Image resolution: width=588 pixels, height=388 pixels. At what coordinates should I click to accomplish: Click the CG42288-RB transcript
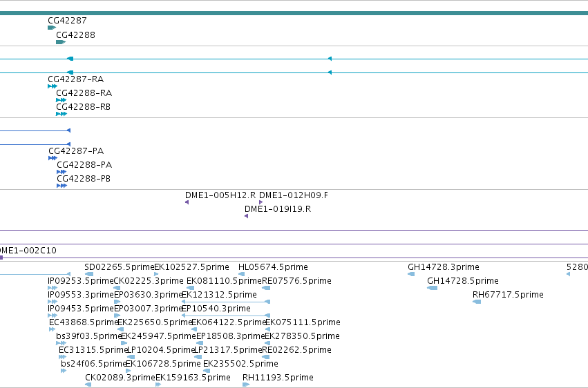point(83,107)
